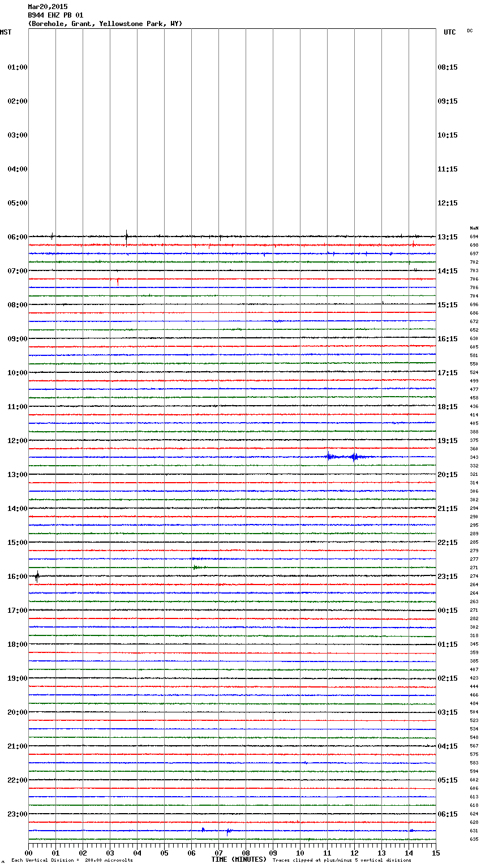The height and width of the screenshot is (868, 481).
Task: Select the 06:00 MST time label
Action: [x=17, y=237]
